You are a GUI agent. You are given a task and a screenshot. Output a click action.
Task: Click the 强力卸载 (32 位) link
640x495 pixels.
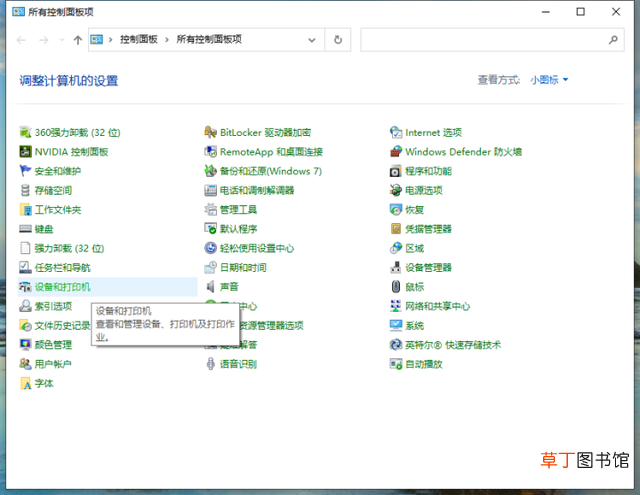69,248
